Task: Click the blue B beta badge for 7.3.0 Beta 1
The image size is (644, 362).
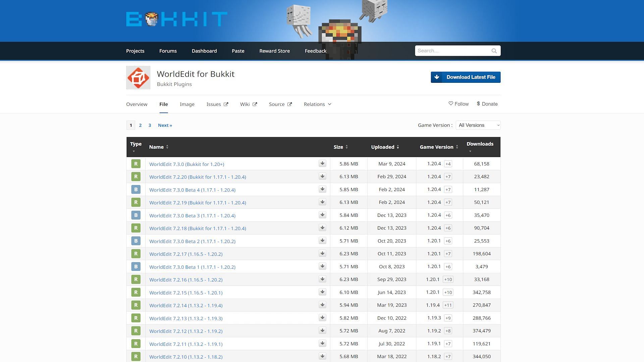Action: tap(136, 266)
